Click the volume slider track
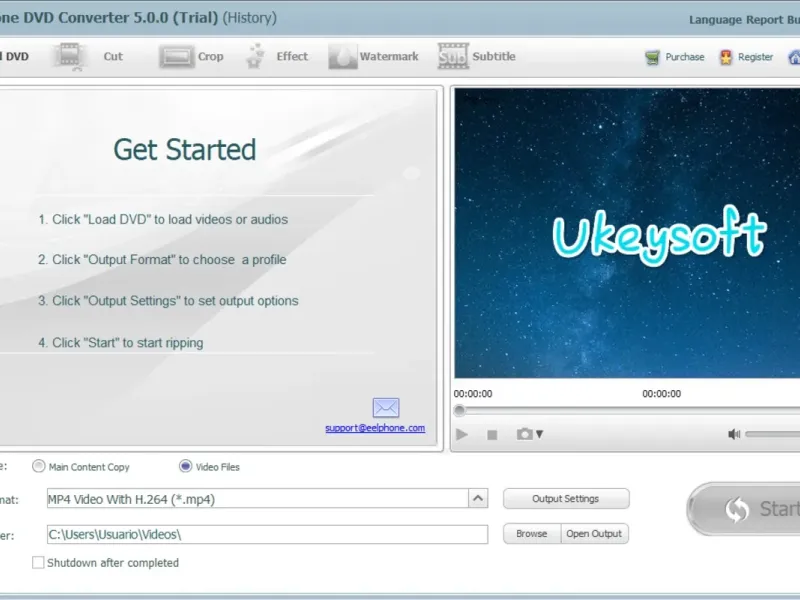 point(772,434)
